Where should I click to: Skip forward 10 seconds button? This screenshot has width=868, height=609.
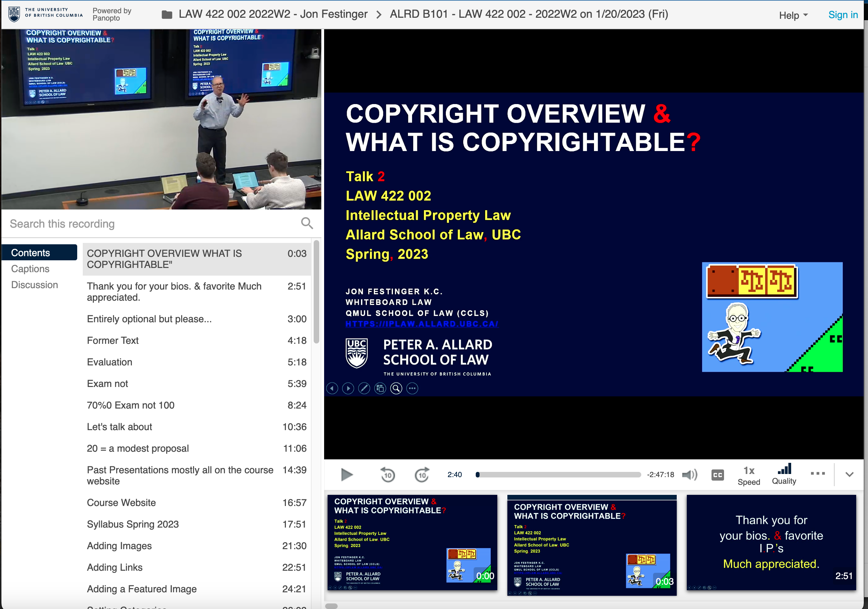pos(422,474)
